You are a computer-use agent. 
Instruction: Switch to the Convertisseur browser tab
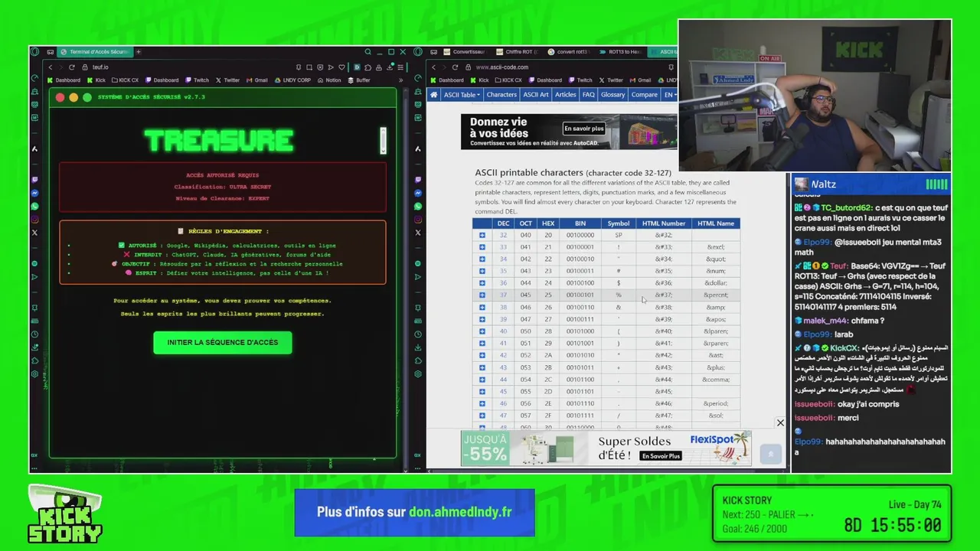(x=464, y=52)
